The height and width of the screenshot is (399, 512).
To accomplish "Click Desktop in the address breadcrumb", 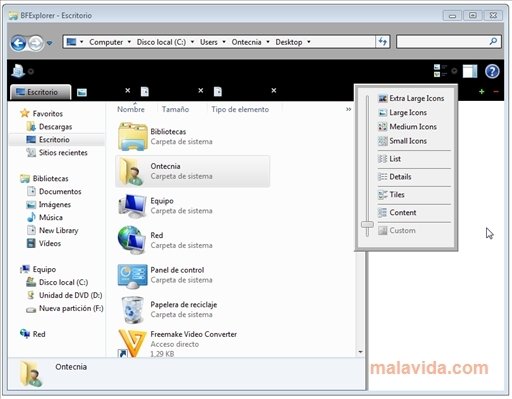I will (x=289, y=42).
